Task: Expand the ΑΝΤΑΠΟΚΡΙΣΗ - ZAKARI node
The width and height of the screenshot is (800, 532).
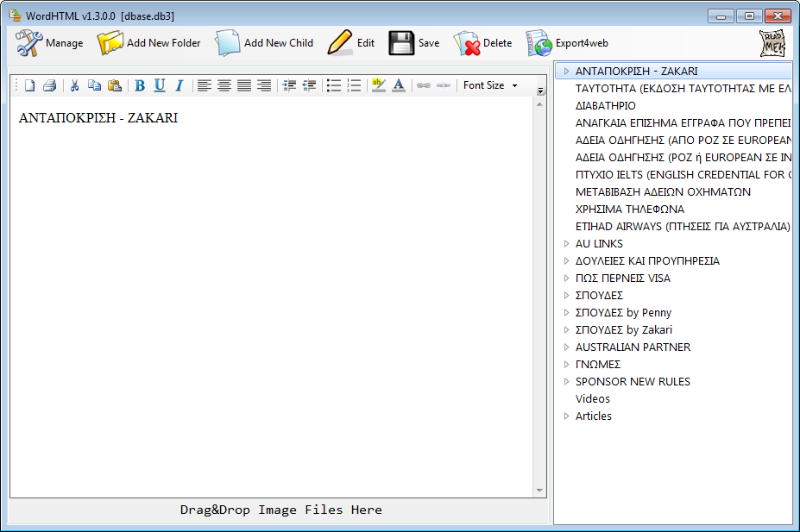Action: click(566, 72)
